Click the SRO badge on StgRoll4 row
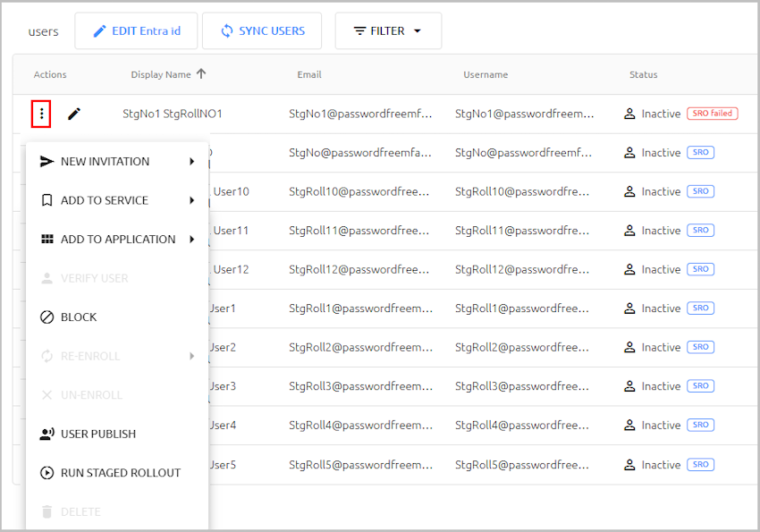 [x=700, y=425]
